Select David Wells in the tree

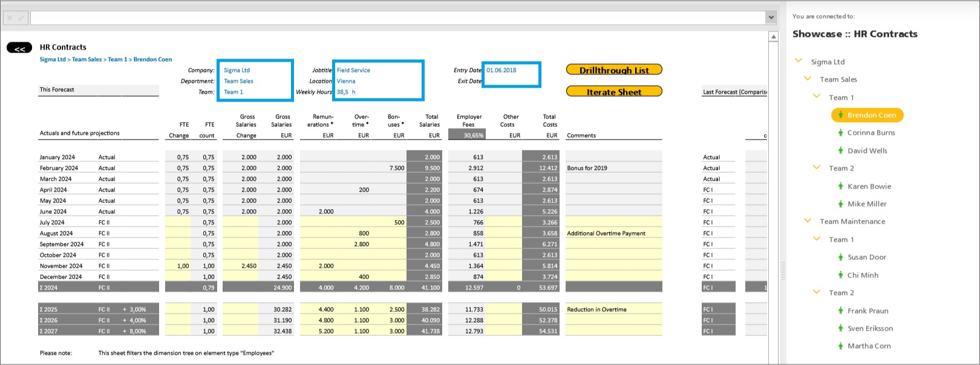867,150
